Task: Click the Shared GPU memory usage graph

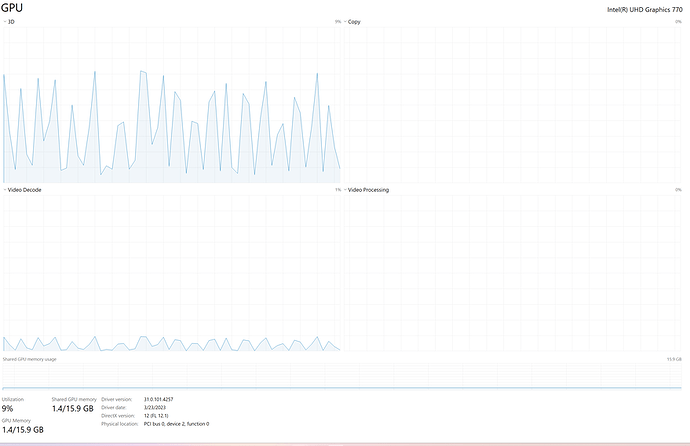Action: click(342, 376)
